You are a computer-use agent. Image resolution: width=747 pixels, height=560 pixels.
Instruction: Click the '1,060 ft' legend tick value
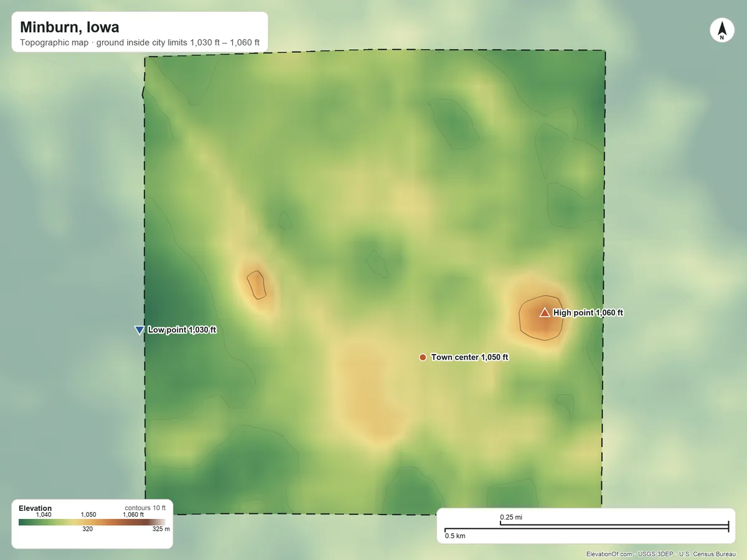133,515
